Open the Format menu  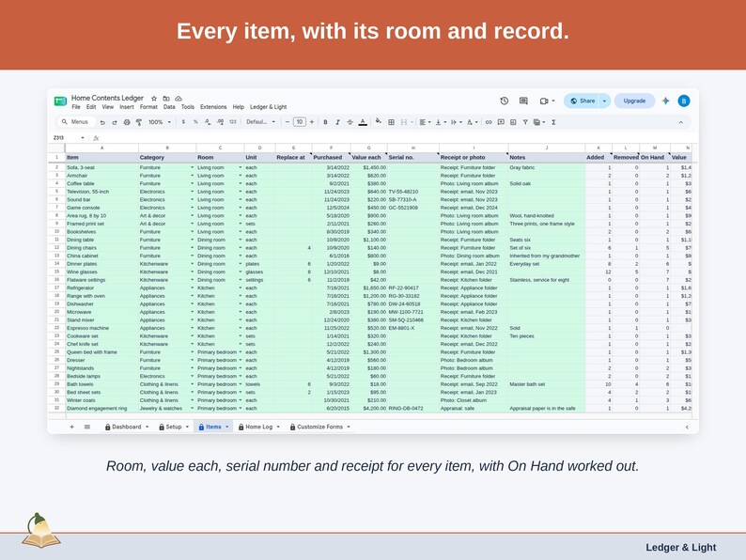click(148, 107)
